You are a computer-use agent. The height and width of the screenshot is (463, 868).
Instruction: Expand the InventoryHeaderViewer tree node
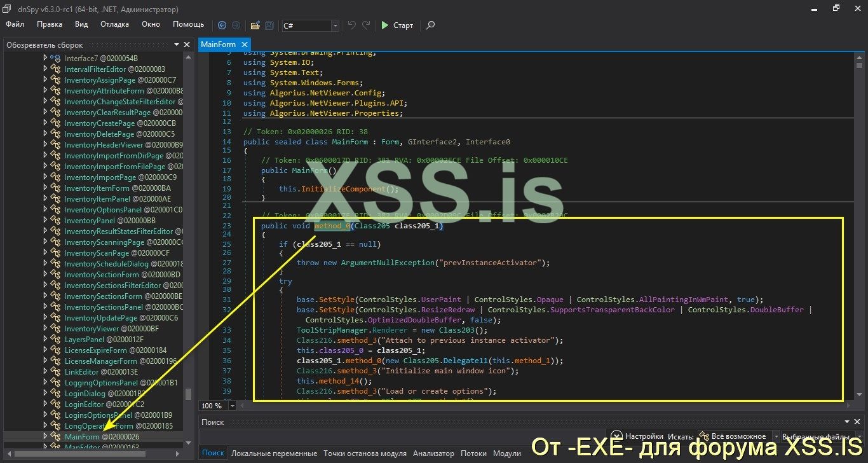pyautogui.click(x=45, y=145)
